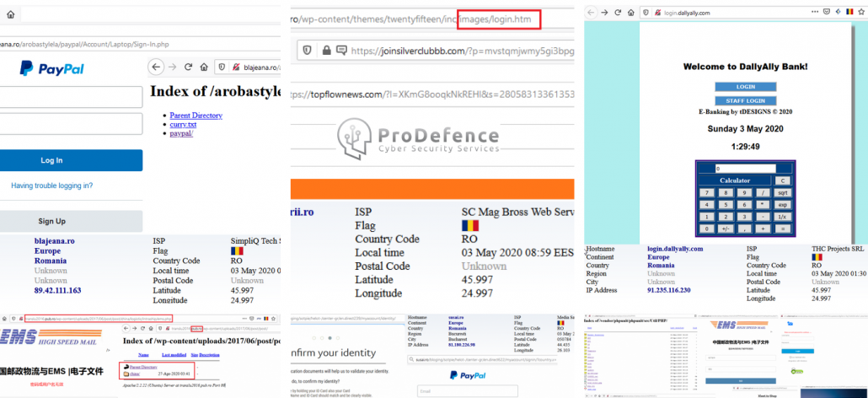Click the +/- calculator key

tap(726, 229)
